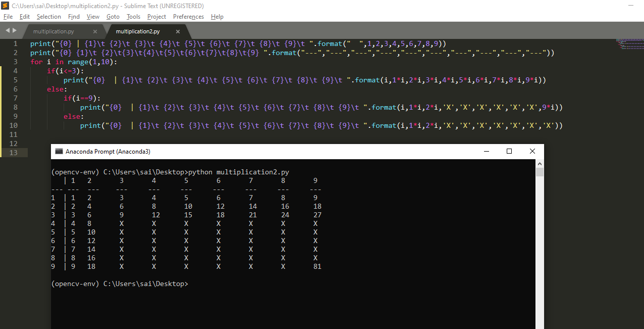Open the Find menu

74,17
